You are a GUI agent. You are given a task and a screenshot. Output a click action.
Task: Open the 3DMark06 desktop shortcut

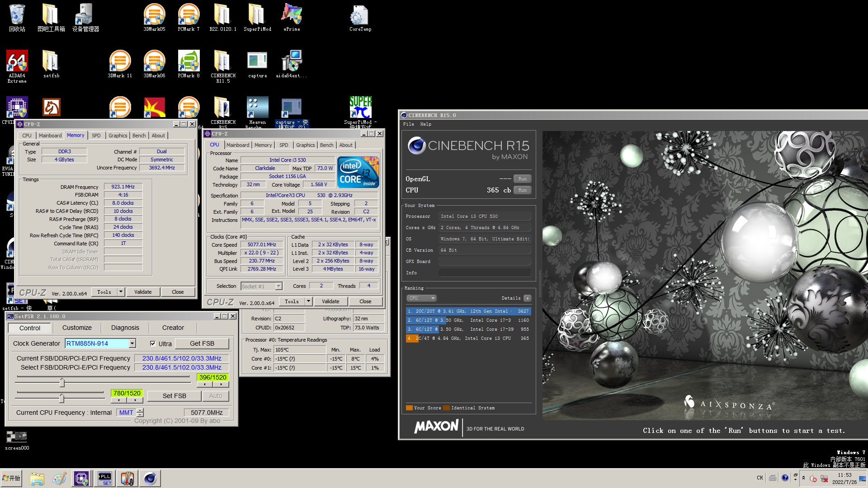(154, 64)
